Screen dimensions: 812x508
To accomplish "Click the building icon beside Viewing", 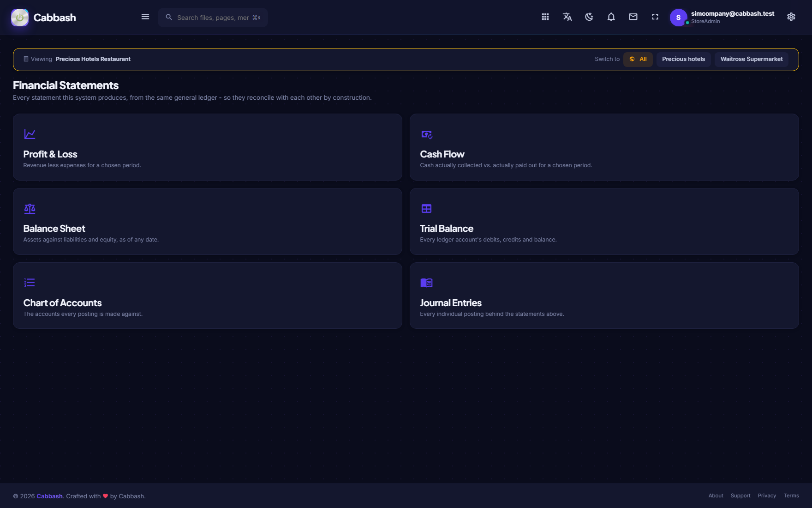I will click(x=26, y=59).
